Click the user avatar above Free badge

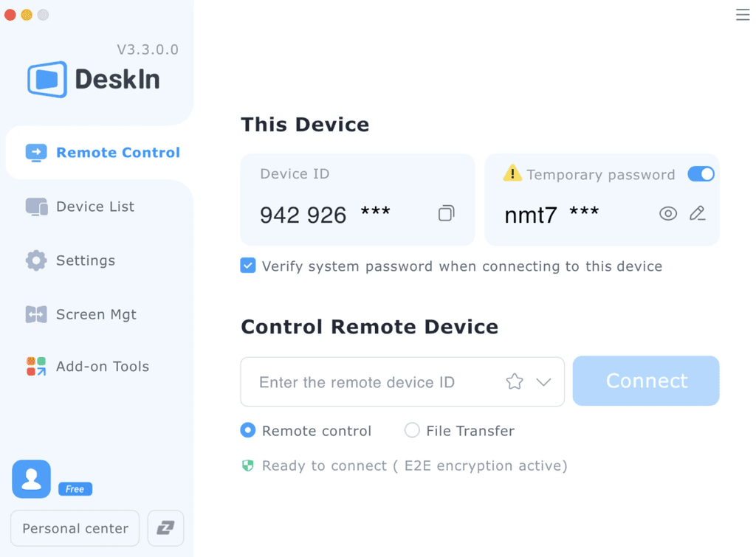31,479
